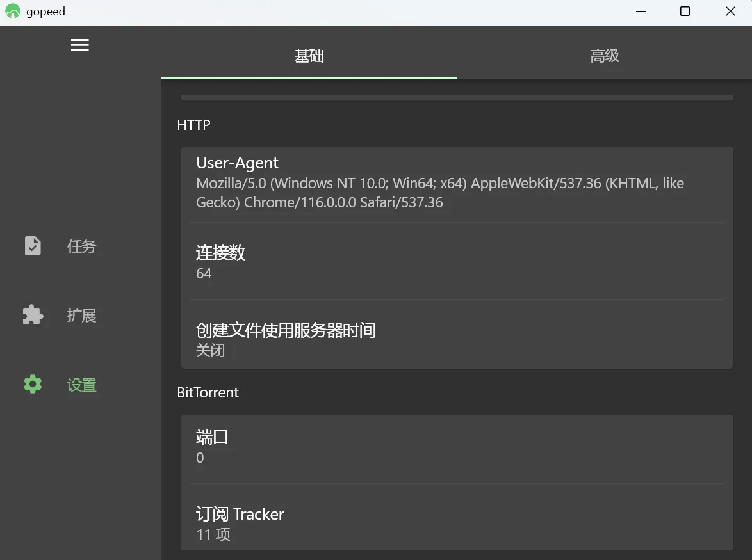Expand the 订阅 Tracker list

457,522
